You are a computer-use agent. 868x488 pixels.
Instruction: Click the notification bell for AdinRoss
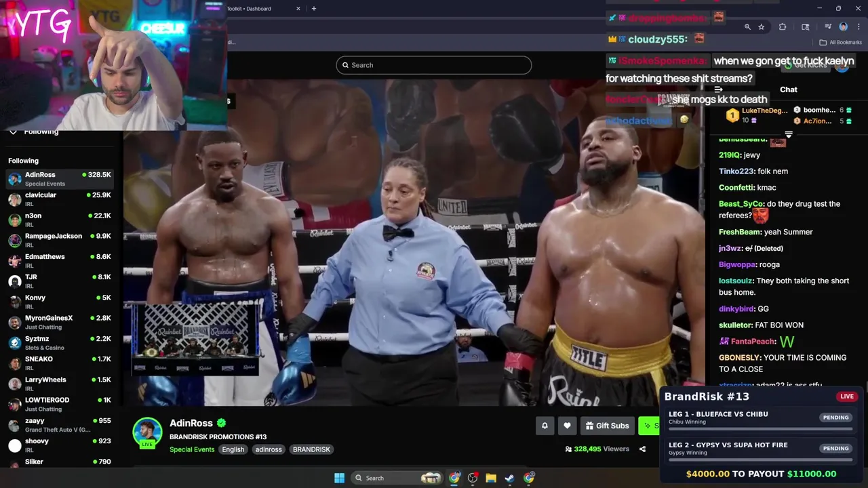point(545,426)
